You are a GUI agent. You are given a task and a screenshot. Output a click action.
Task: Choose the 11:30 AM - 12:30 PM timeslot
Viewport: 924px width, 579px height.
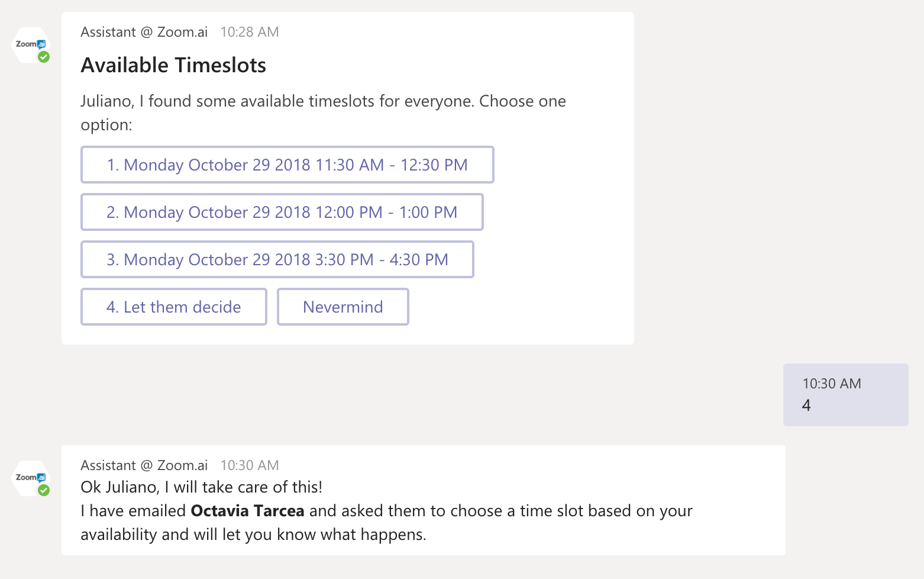click(x=287, y=165)
